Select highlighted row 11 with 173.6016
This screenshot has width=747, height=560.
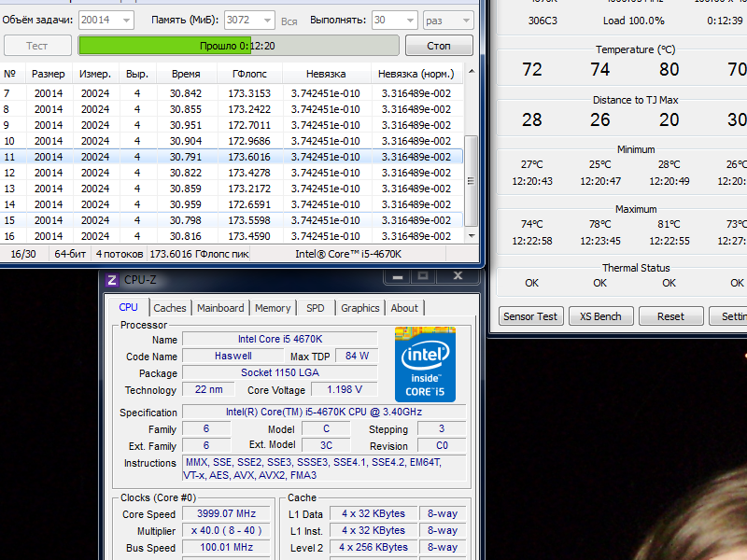point(232,157)
